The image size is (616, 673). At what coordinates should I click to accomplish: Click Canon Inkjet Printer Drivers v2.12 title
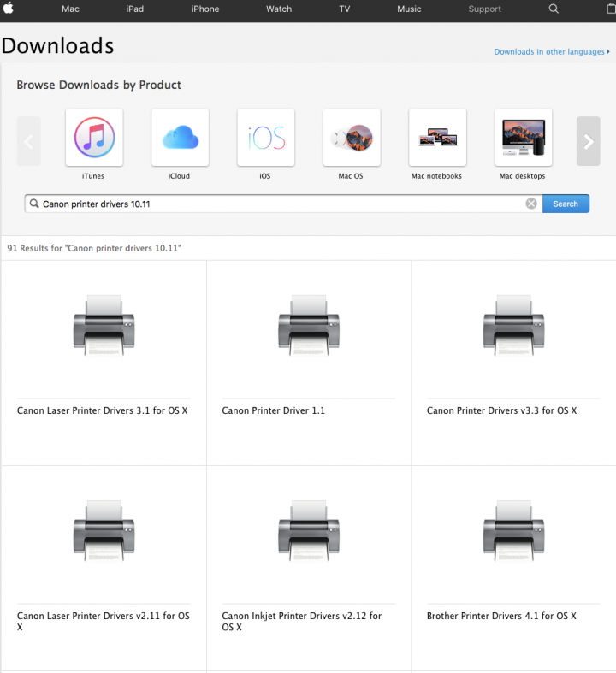[302, 621]
